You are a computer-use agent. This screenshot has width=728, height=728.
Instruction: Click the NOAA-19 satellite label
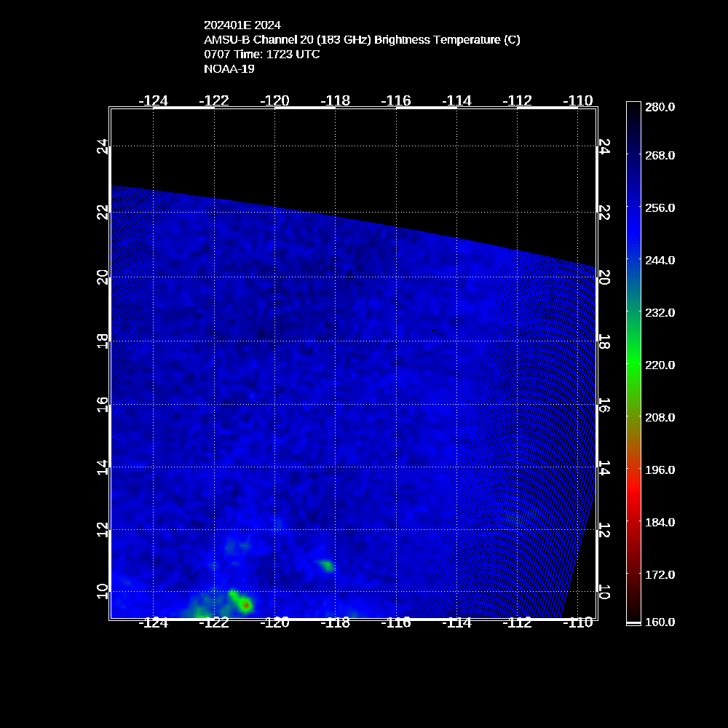[x=229, y=69]
